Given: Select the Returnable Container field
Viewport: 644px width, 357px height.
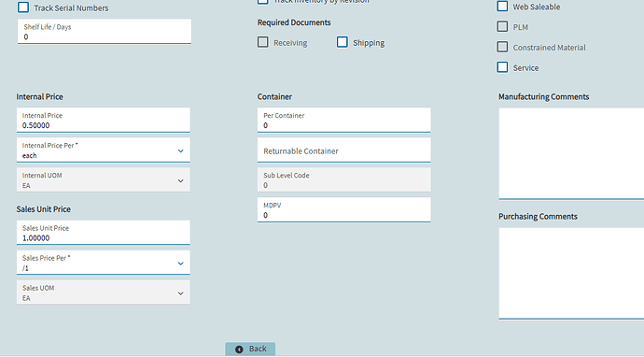Looking at the screenshot, I should pos(344,150).
